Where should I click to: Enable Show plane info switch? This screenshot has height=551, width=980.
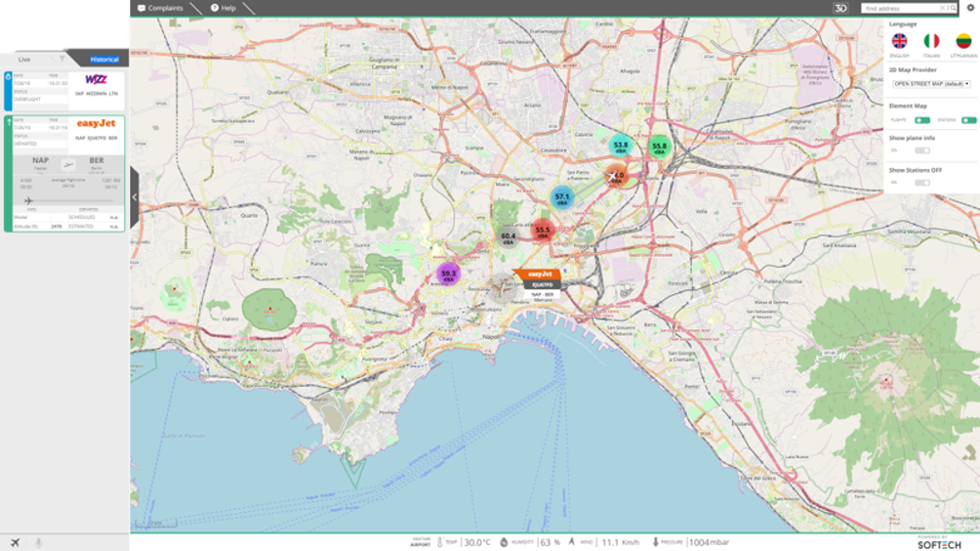[x=921, y=150]
